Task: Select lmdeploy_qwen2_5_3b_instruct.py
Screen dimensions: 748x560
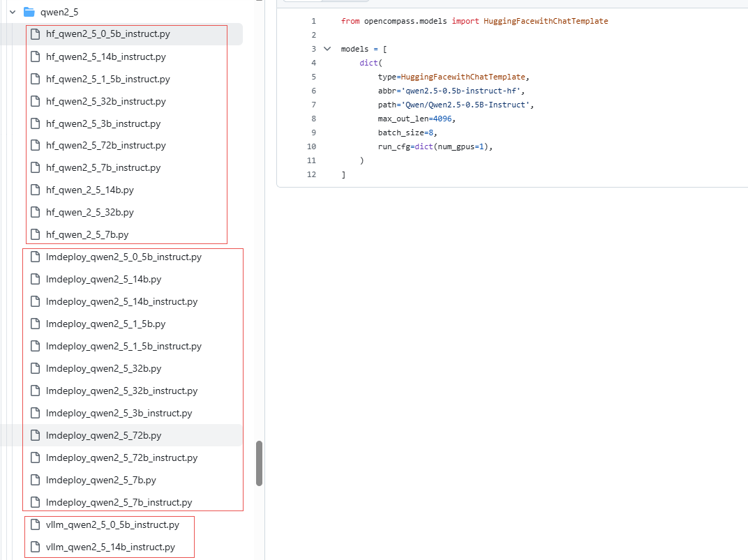Action: pyautogui.click(x=119, y=414)
